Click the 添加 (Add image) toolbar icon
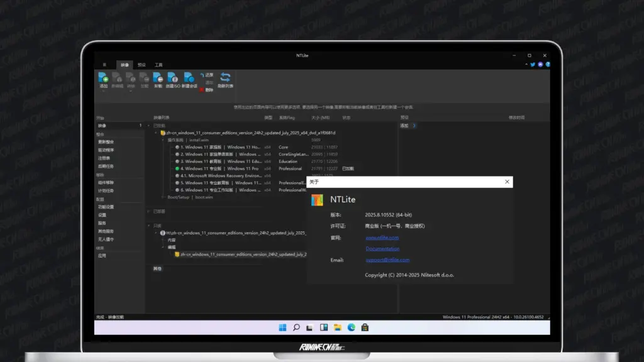Screen dimensions: 644x362 104,77
